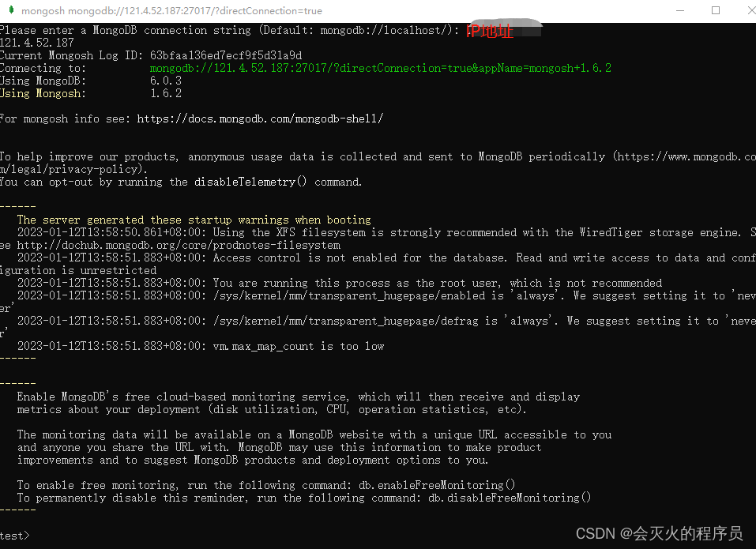Click the privacy-policy URL fragment line
Image resolution: width=756 pixels, height=549 pixels.
[73, 169]
